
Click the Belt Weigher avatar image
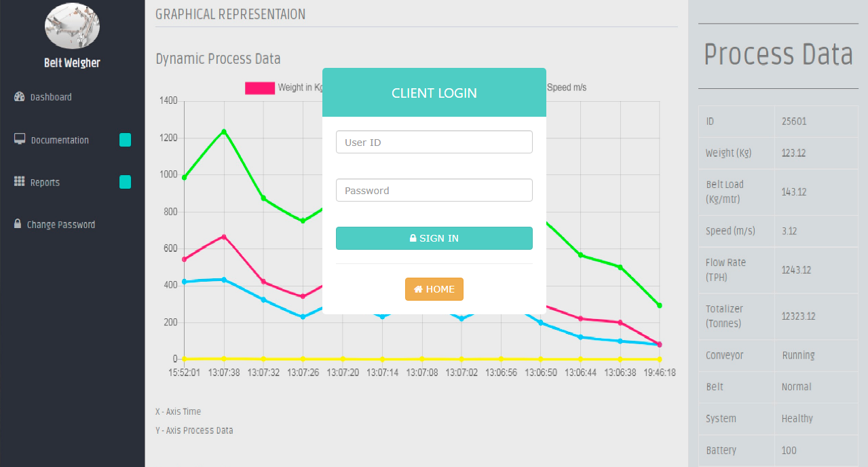72,26
